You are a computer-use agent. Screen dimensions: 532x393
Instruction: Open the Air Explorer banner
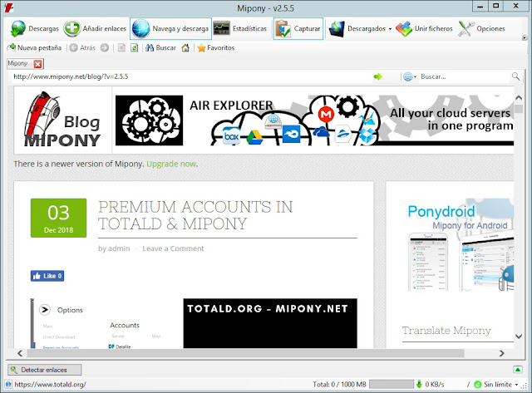pyautogui.click(x=314, y=120)
